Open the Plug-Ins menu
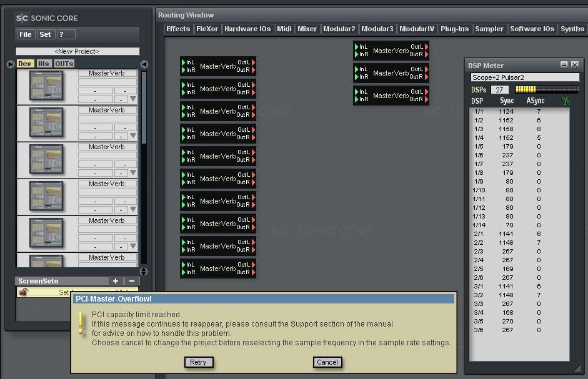Screen dimensions: 588x379 tap(454, 29)
